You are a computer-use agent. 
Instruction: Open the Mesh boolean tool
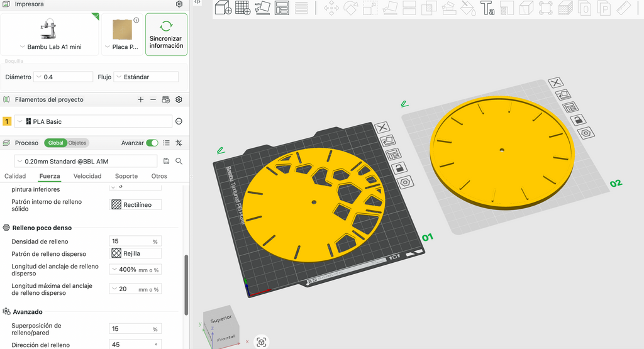(429, 8)
